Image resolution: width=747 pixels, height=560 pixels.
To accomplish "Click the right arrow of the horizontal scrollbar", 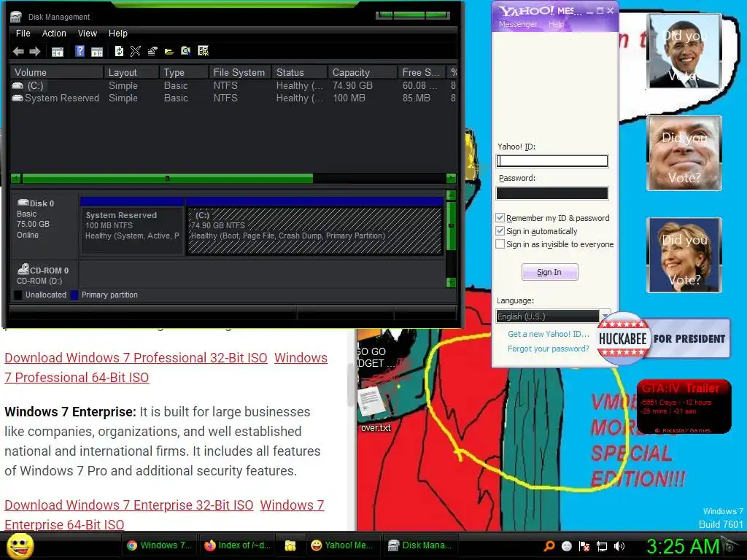I will click(451, 178).
